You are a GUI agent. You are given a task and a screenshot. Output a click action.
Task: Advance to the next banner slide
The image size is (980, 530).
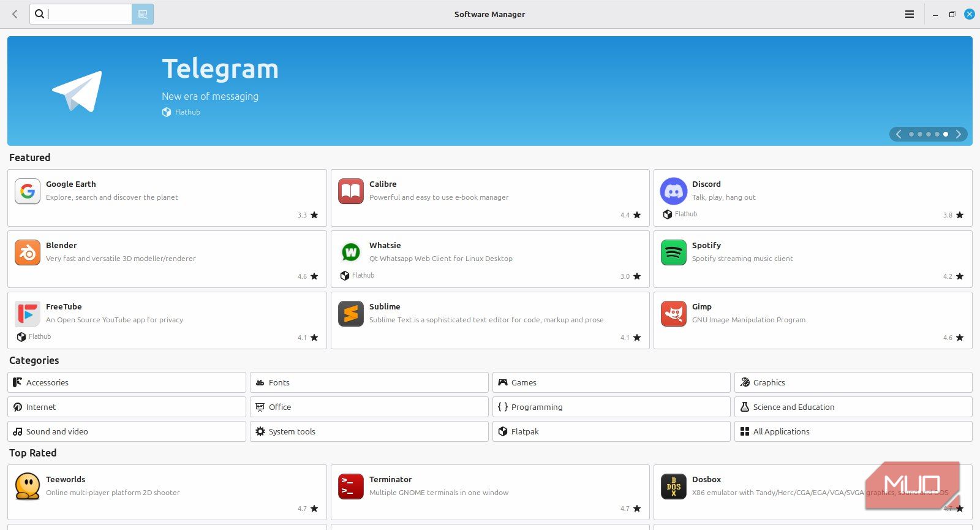pos(959,134)
